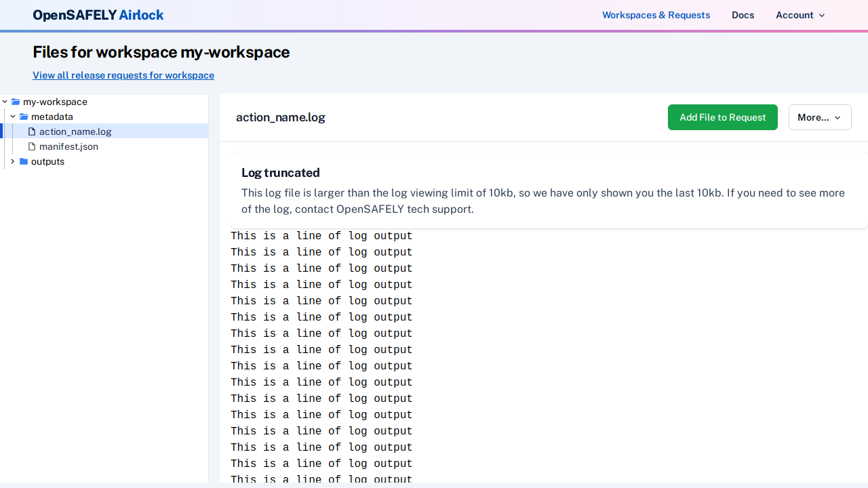Screen dimensions: 868x488
Task: Click the action_name.log file icon
Action: [32, 131]
